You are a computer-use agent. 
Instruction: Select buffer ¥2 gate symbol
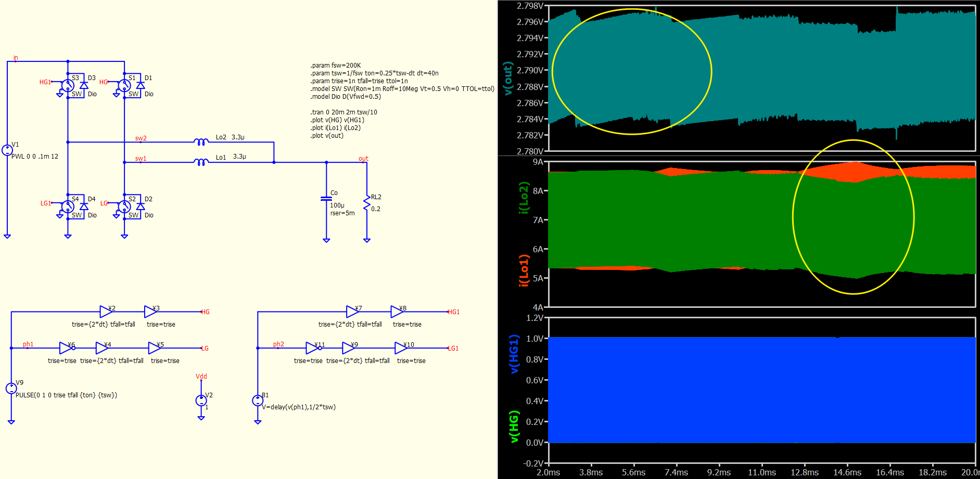(107, 312)
